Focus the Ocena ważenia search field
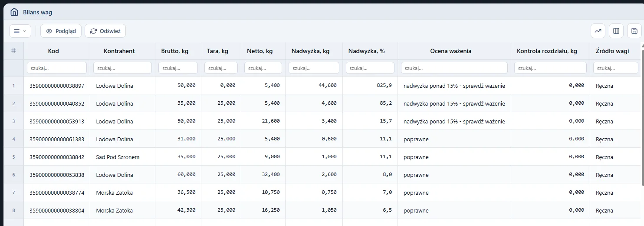The width and height of the screenshot is (644, 226). pos(454,68)
